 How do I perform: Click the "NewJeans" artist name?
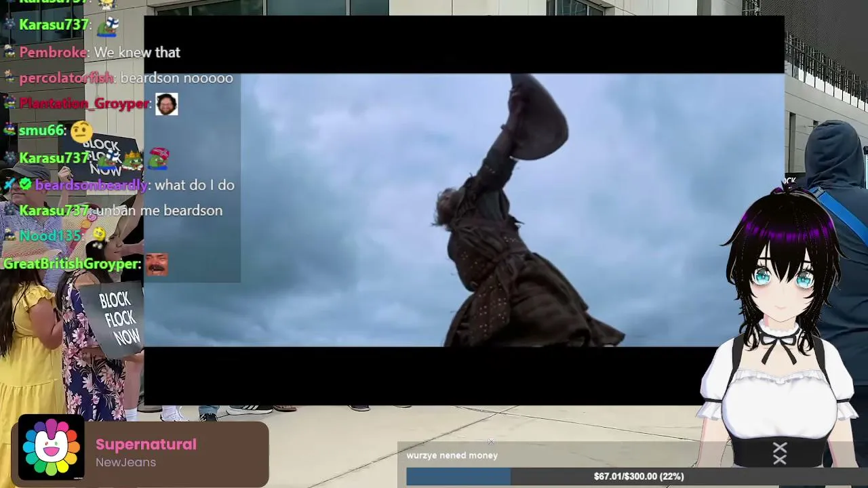point(125,462)
